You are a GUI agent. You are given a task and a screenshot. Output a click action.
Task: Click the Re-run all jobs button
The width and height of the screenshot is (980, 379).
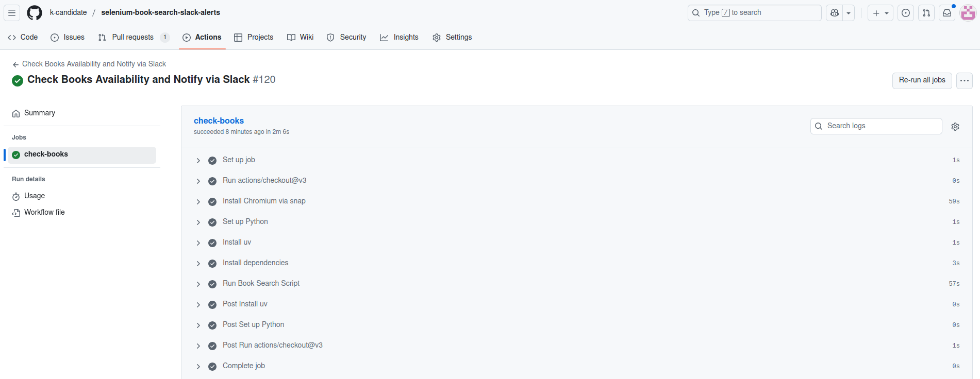point(922,80)
